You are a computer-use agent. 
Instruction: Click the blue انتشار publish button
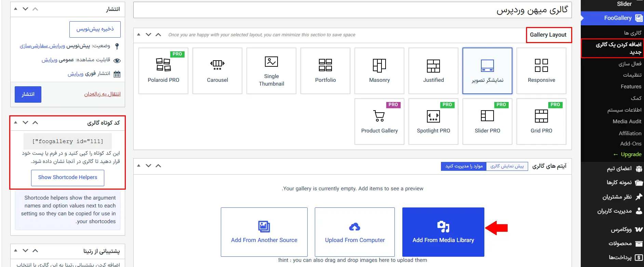[28, 94]
